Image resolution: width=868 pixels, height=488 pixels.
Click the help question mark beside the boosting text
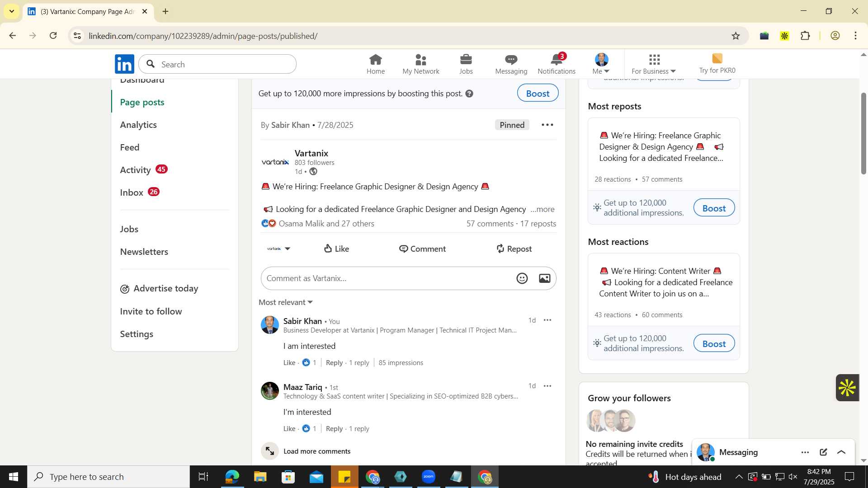click(x=469, y=94)
